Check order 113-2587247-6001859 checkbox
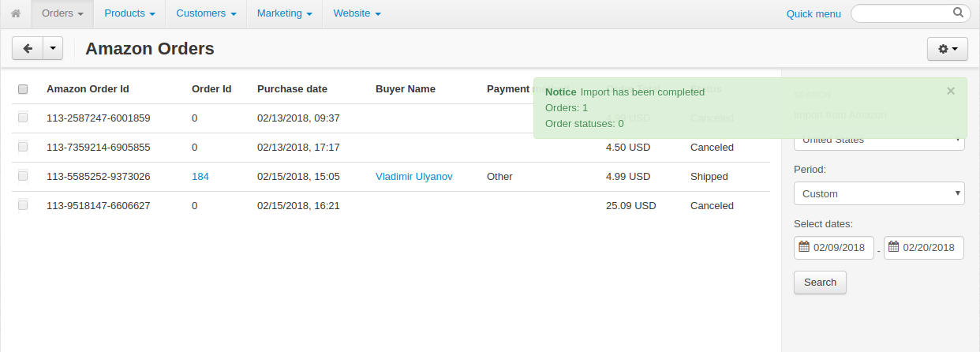 click(23, 118)
